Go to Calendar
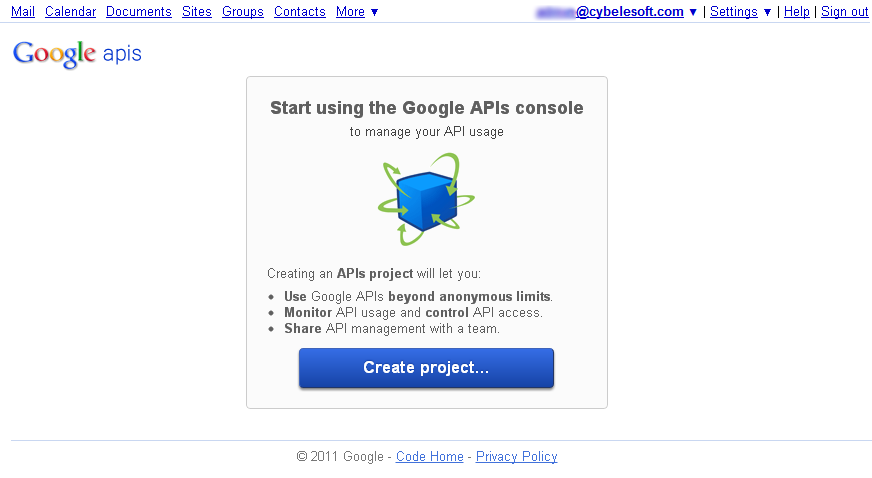This screenshot has width=872, height=478. [71, 12]
